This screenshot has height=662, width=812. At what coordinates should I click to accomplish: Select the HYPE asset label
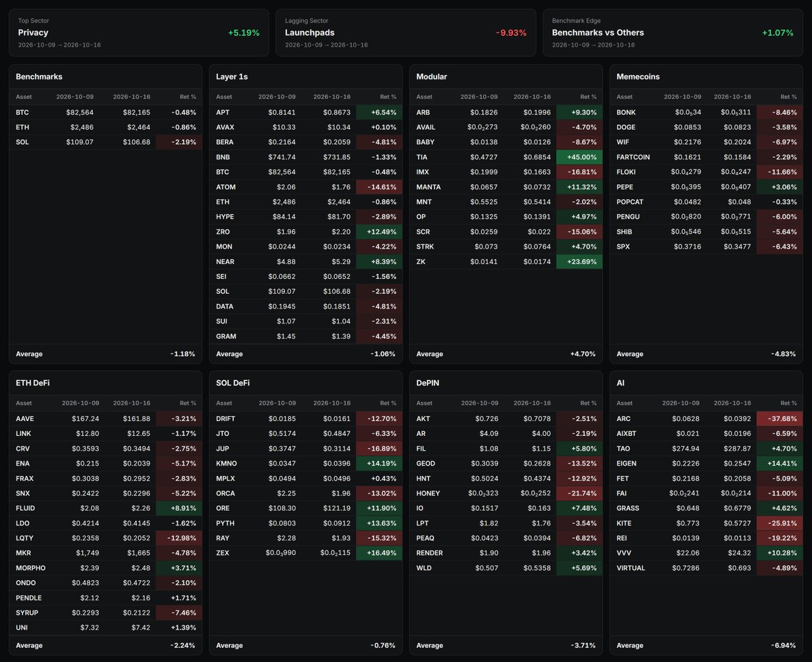click(x=225, y=217)
